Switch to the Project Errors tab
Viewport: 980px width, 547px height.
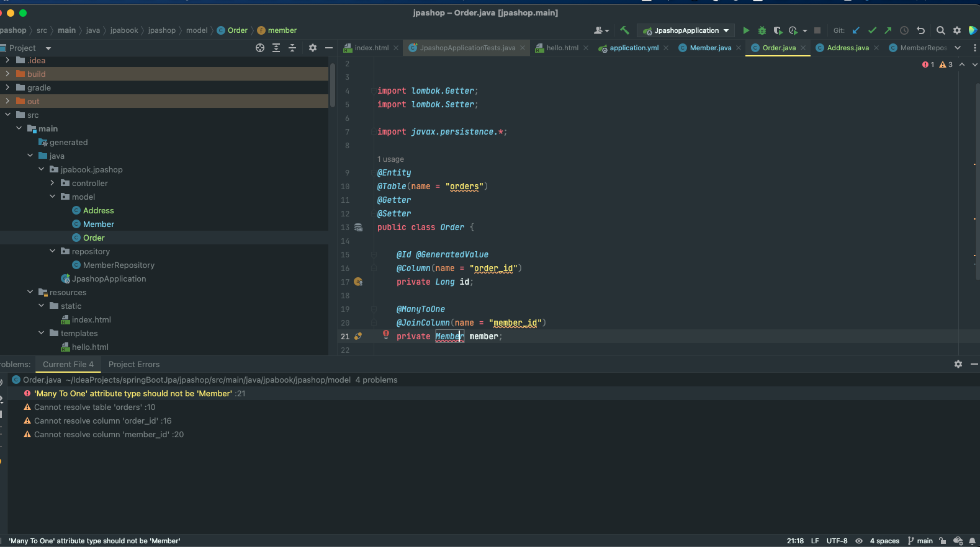click(134, 365)
